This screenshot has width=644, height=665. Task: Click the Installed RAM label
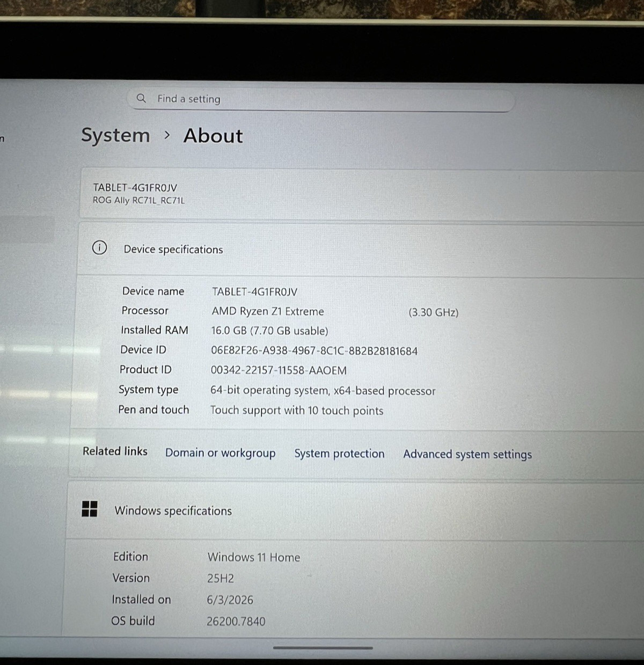[155, 330]
